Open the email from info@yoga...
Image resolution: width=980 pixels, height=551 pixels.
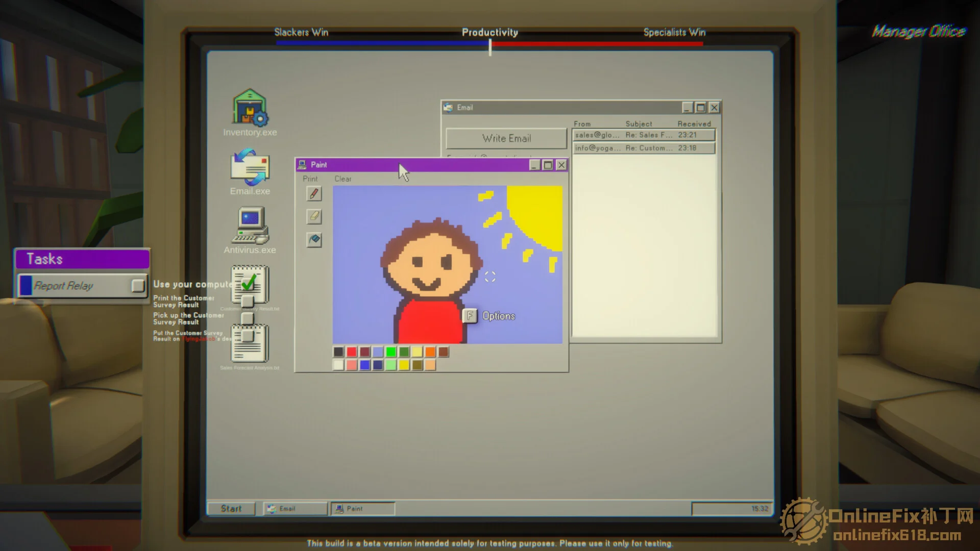644,148
